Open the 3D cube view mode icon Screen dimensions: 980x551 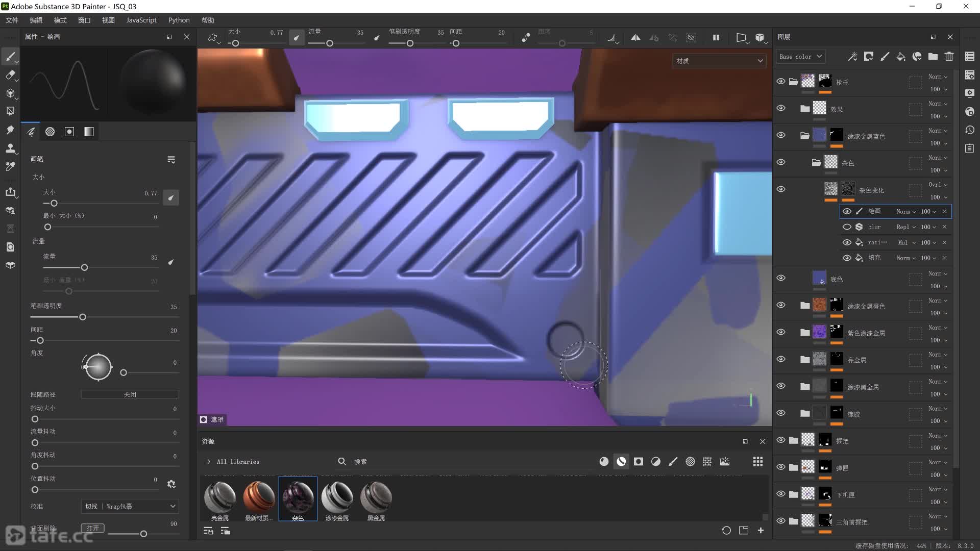coord(760,37)
